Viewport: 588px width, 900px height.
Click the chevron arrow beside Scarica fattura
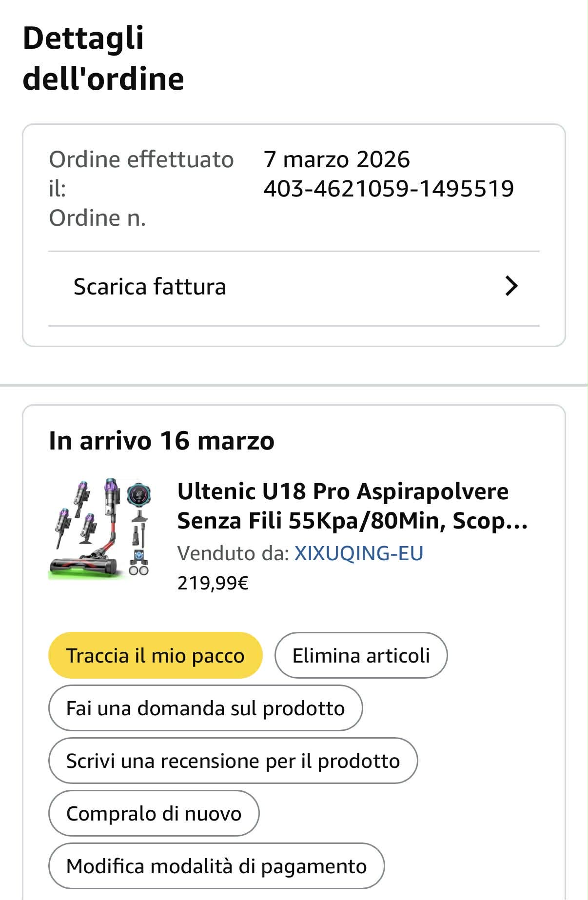pos(511,286)
